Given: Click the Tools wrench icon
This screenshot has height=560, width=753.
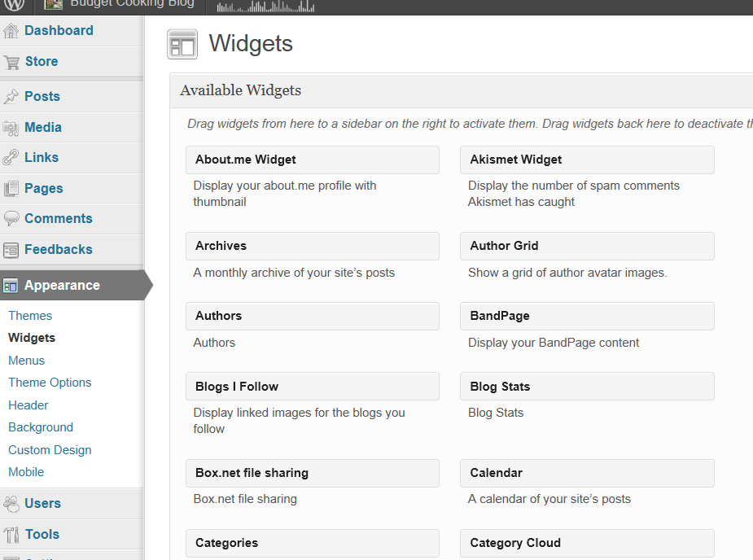Looking at the screenshot, I should click(11, 535).
